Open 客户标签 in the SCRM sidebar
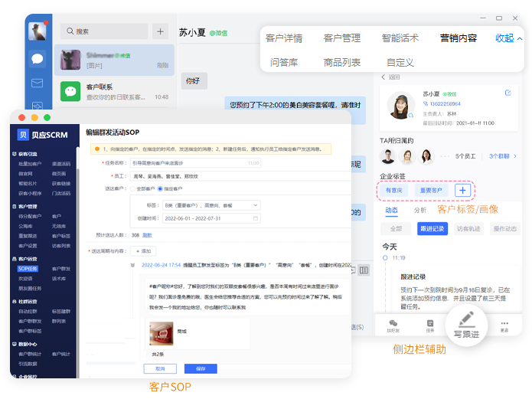 click(x=61, y=236)
